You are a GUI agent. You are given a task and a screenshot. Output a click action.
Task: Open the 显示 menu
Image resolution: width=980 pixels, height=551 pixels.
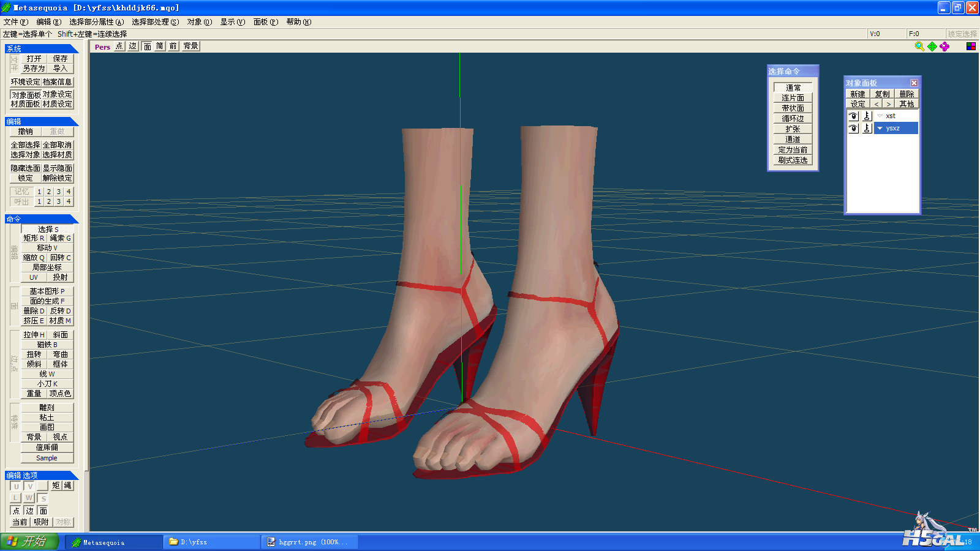(232, 22)
